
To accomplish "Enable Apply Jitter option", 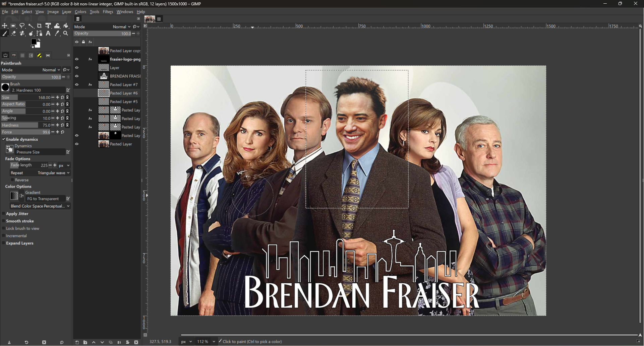I will click(x=4, y=214).
